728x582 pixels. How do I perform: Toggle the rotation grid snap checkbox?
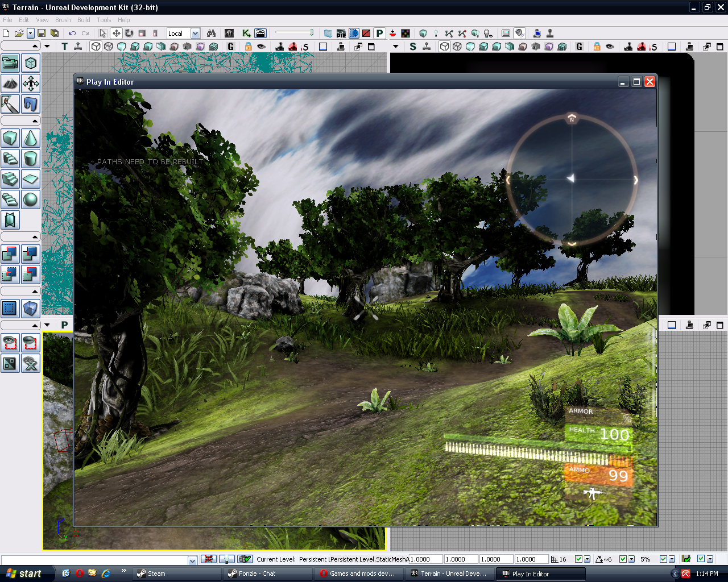click(x=623, y=559)
